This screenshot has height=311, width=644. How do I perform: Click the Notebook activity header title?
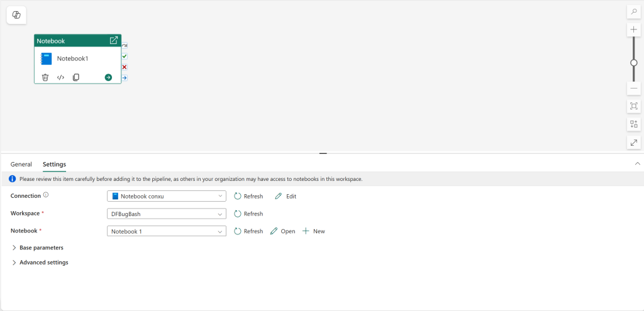pyautogui.click(x=51, y=41)
